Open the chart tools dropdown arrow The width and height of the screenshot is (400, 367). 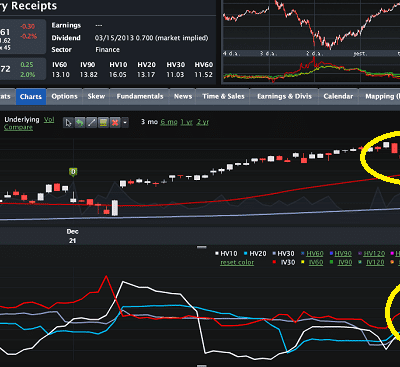(x=125, y=123)
